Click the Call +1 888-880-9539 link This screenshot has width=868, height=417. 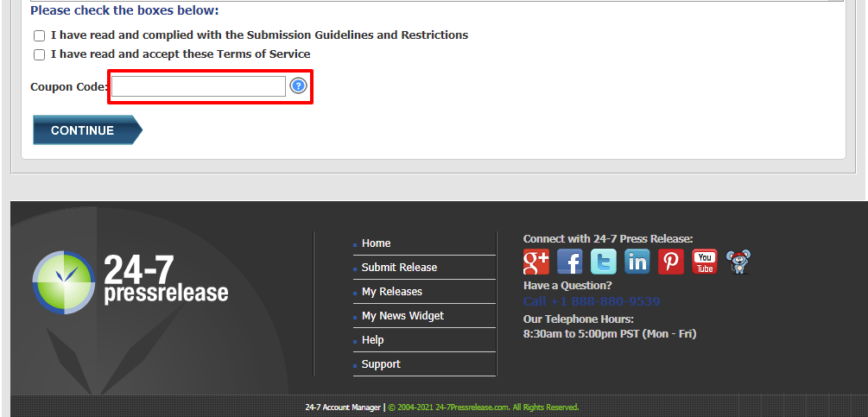(x=592, y=301)
